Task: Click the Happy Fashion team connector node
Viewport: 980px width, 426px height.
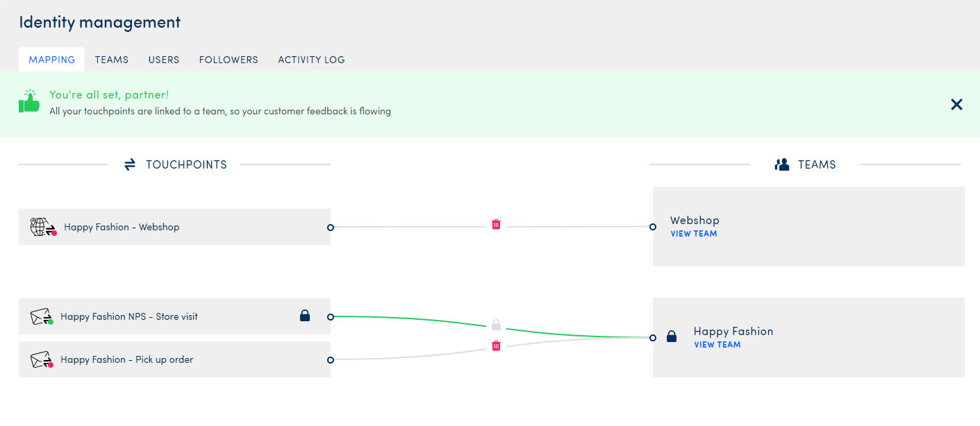Action: [x=653, y=338]
